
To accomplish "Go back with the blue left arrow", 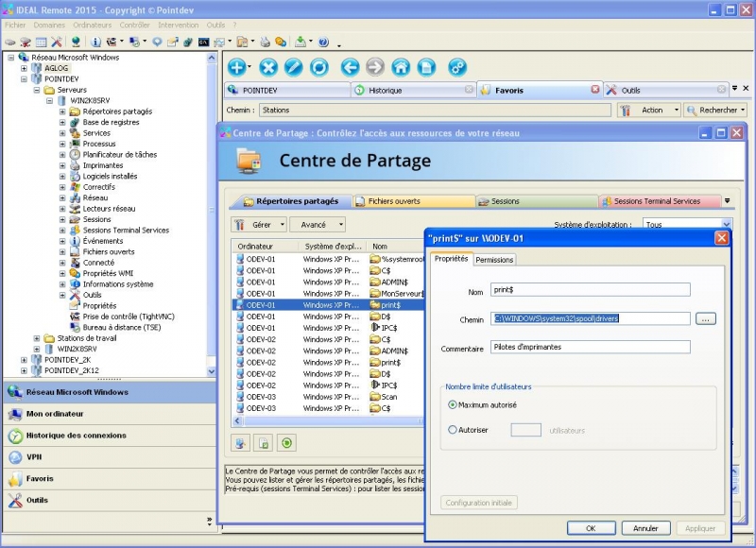I will (x=350, y=67).
